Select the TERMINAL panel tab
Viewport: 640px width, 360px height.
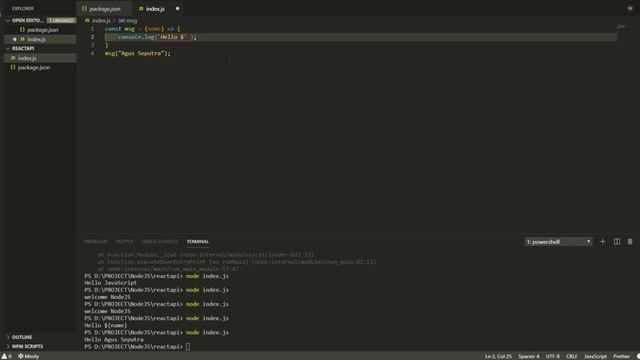pos(198,242)
